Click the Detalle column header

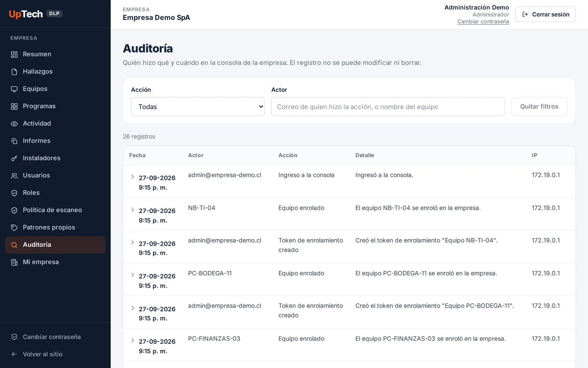365,155
